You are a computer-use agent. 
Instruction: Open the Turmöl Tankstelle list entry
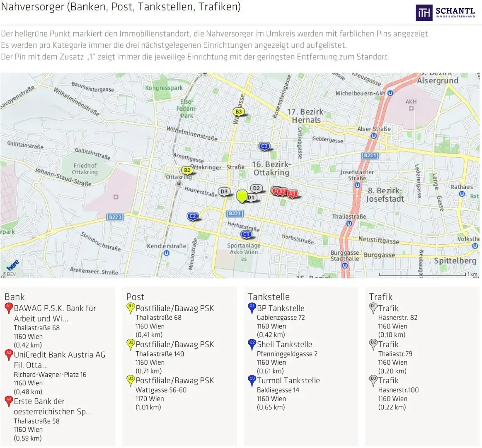pyautogui.click(x=284, y=394)
